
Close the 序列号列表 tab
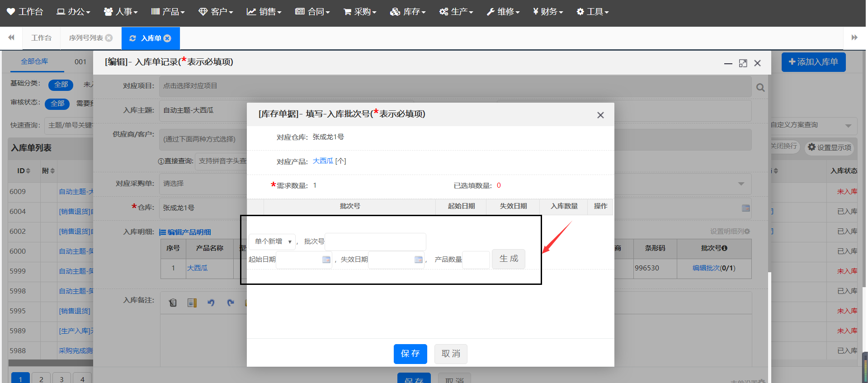click(109, 38)
